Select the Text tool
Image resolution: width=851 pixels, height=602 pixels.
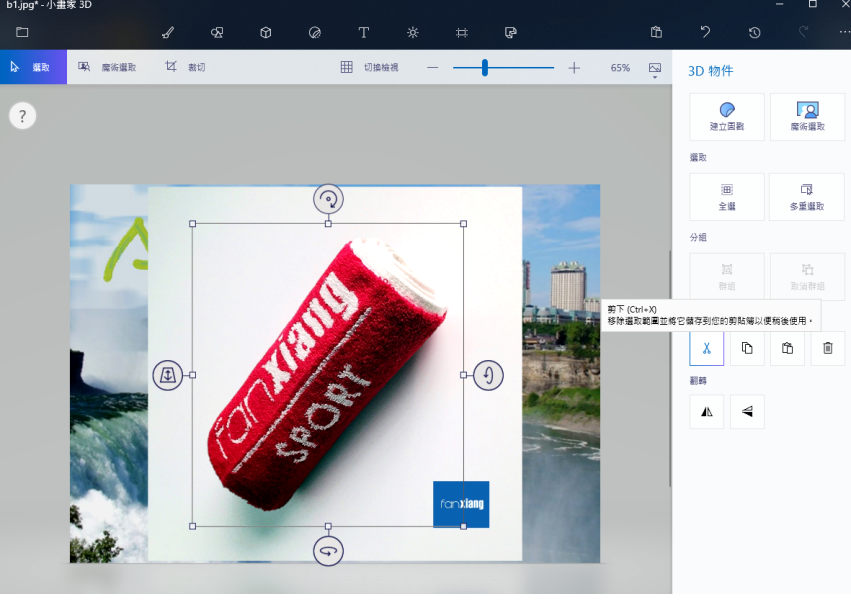coord(364,33)
